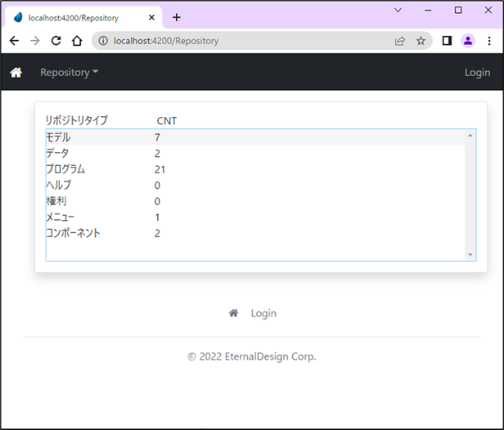
Task: Close the localhost Repository tab
Action: [151, 17]
